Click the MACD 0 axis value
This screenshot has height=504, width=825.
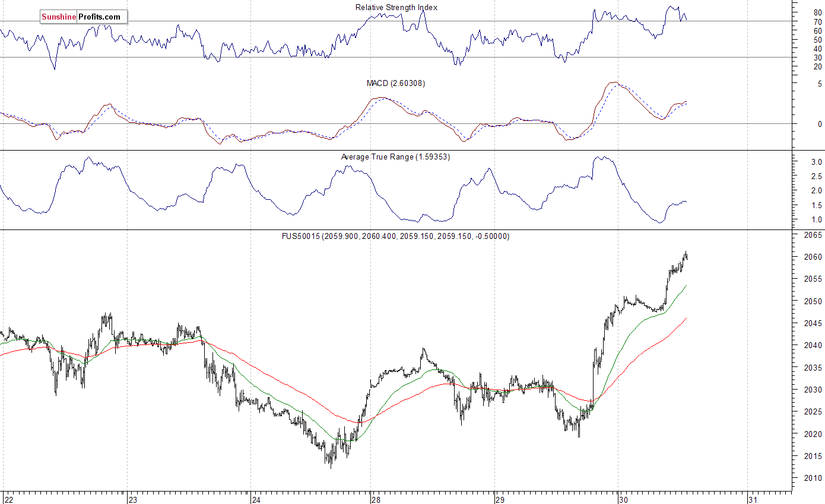pos(820,124)
